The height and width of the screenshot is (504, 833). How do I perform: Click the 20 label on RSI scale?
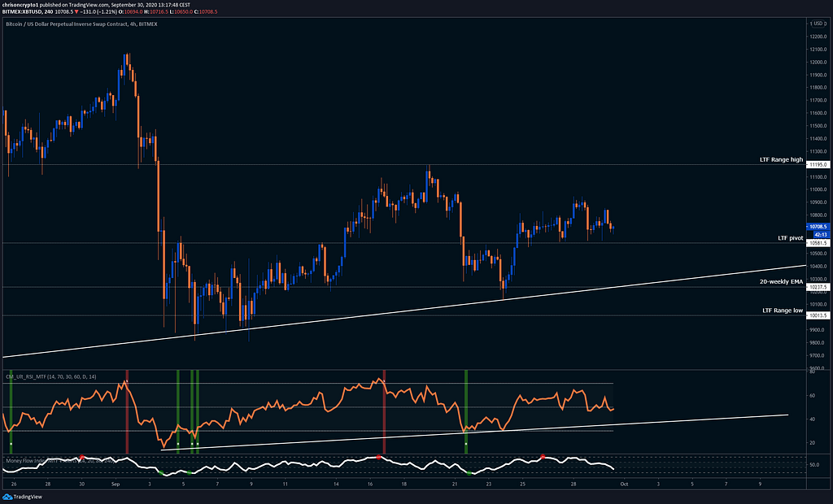[813, 442]
